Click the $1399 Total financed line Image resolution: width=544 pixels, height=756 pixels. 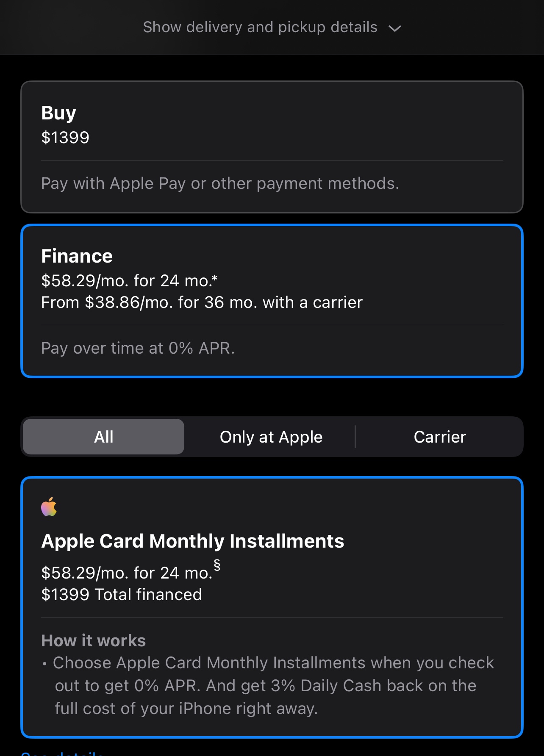pos(122,595)
